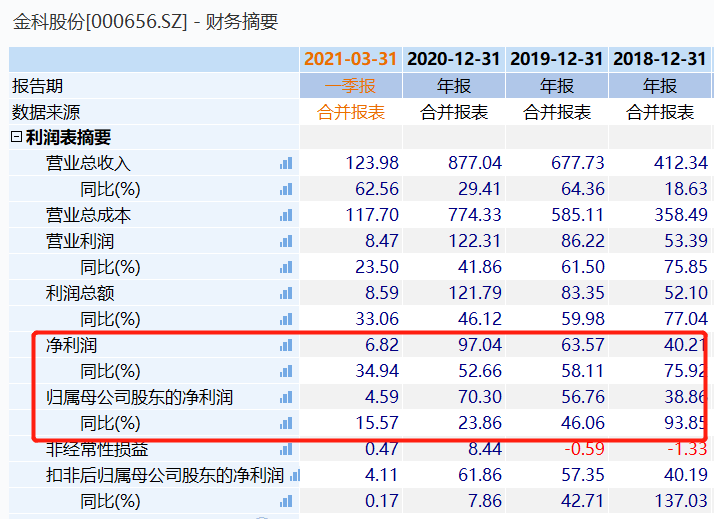Click the 412.34 revenue value
The image size is (714, 519).
681,163
